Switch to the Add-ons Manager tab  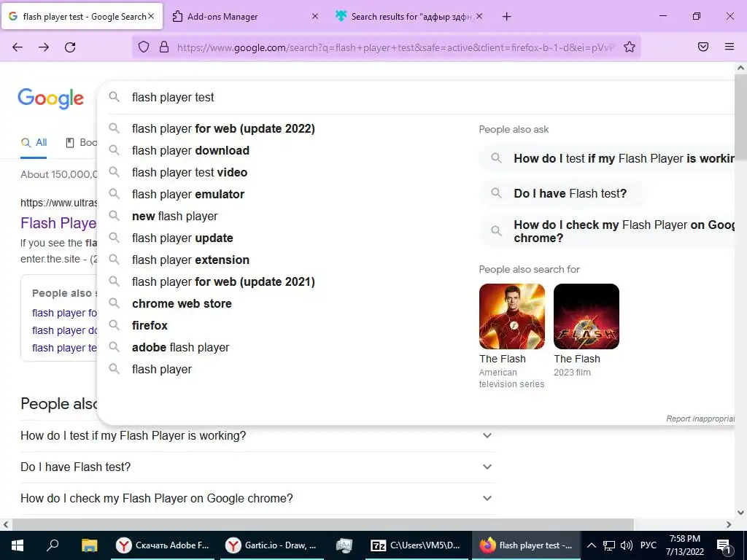pyautogui.click(x=245, y=16)
